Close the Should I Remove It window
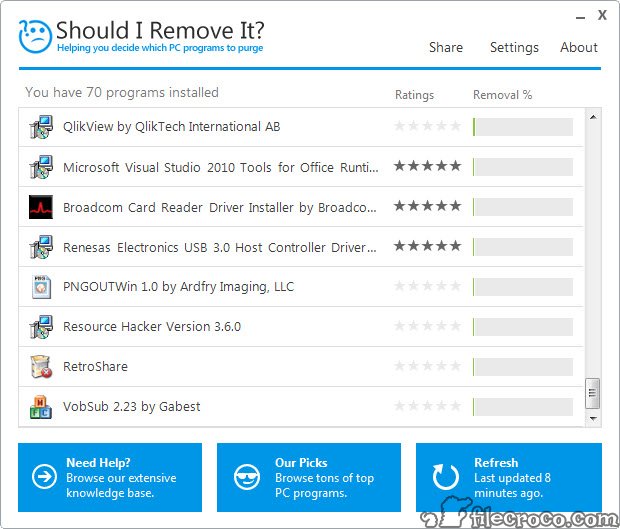Screen dimensions: 620x529 [602, 15]
